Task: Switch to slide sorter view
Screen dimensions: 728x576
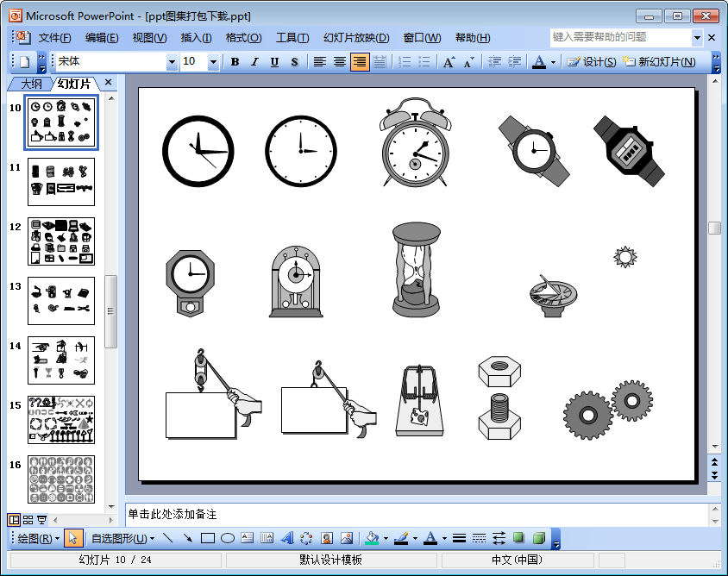Action: tap(28, 520)
